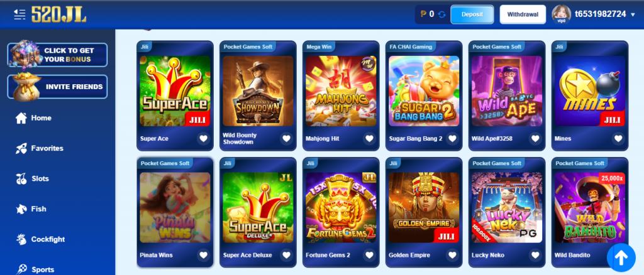Click the Deposit button

point(472,14)
